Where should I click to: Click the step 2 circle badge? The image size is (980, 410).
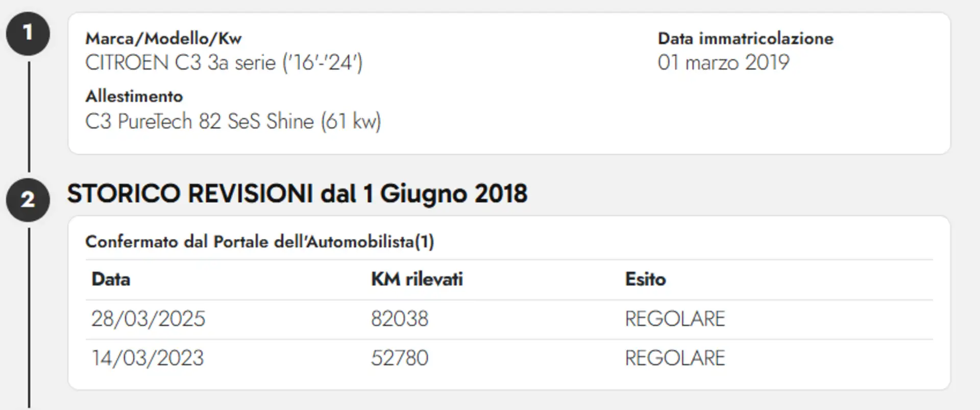28,200
